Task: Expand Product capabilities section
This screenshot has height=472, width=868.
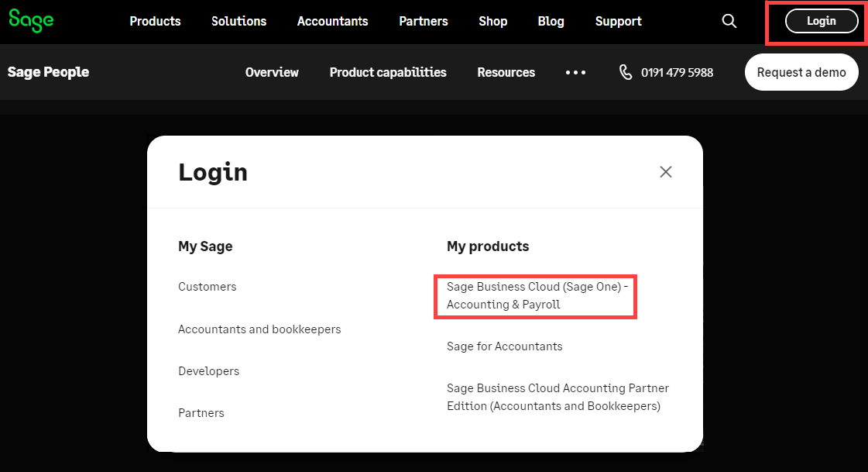Action: coord(388,72)
